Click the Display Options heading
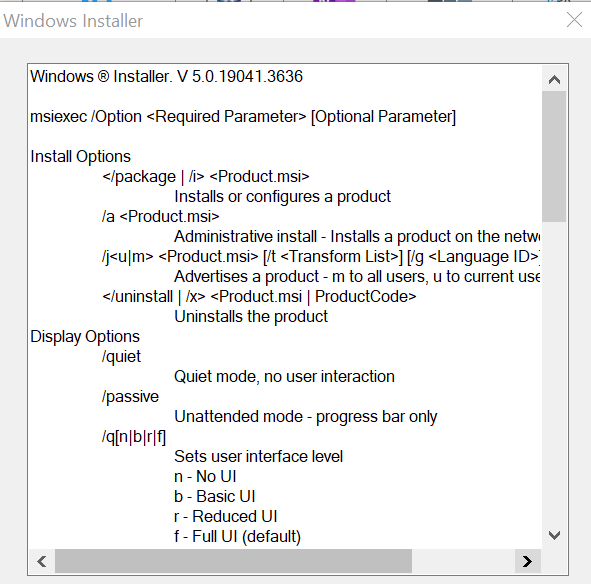Image resolution: width=591 pixels, height=584 pixels. coord(85,336)
